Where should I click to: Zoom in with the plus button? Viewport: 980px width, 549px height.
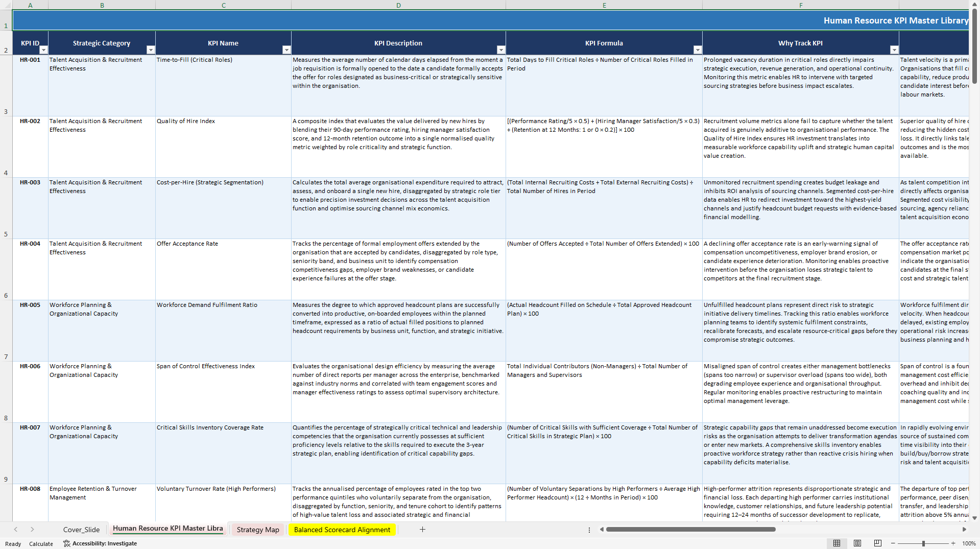pos(953,543)
